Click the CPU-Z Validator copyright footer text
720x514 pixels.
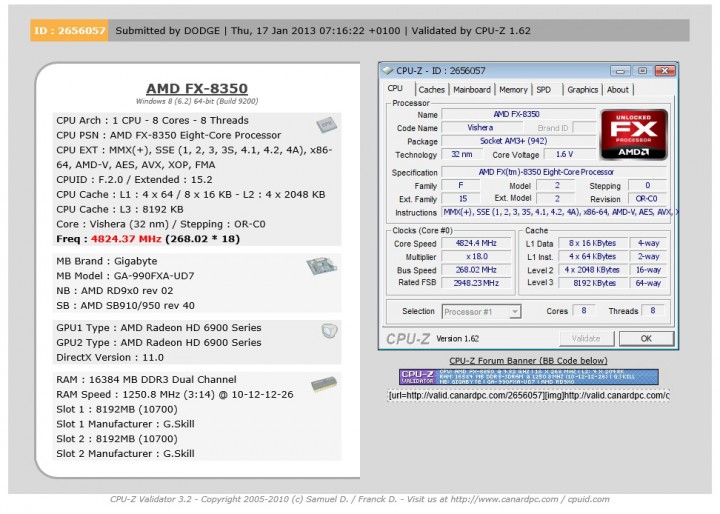(x=360, y=499)
